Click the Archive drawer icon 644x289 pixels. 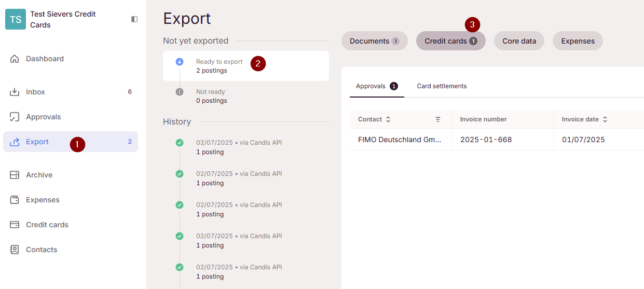click(15, 175)
